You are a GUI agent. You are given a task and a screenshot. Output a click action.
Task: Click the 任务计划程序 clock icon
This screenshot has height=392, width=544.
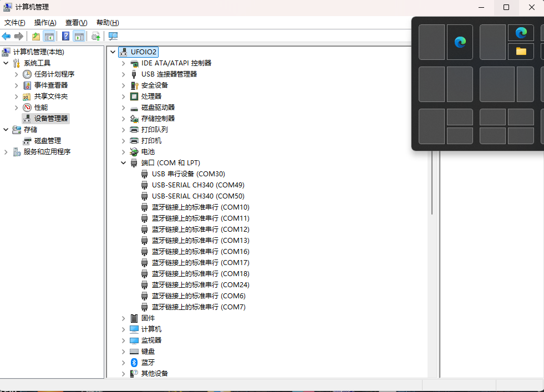coord(27,74)
